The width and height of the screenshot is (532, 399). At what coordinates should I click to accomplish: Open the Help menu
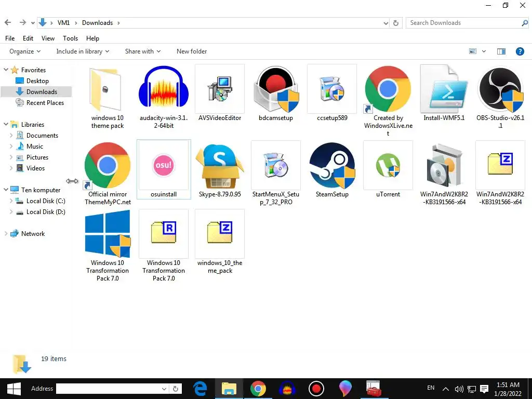coord(92,38)
